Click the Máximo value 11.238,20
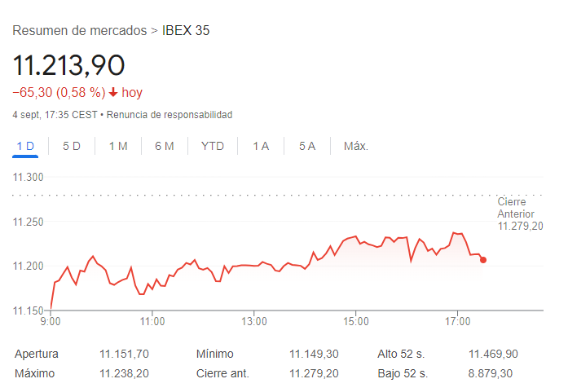The width and height of the screenshot is (568, 392). [x=124, y=373]
